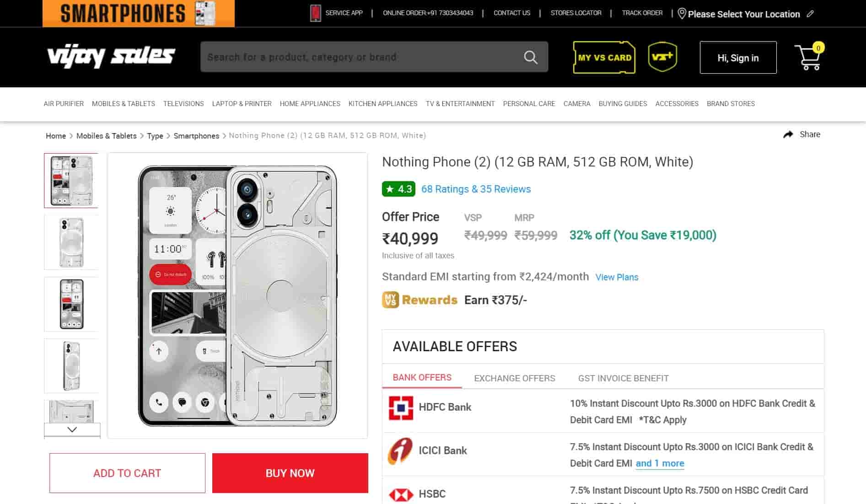The height and width of the screenshot is (504, 866).
Task: Open Home Appliances category menu
Action: [x=310, y=104]
